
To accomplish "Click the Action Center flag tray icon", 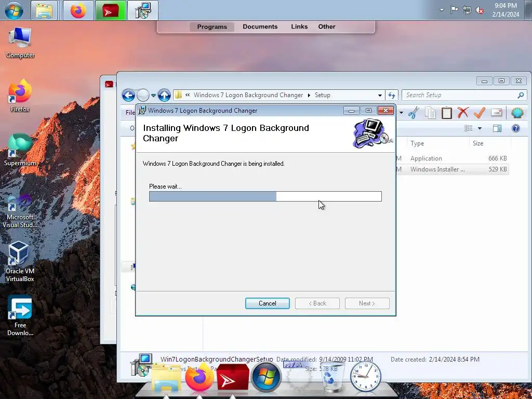I will click(454, 10).
